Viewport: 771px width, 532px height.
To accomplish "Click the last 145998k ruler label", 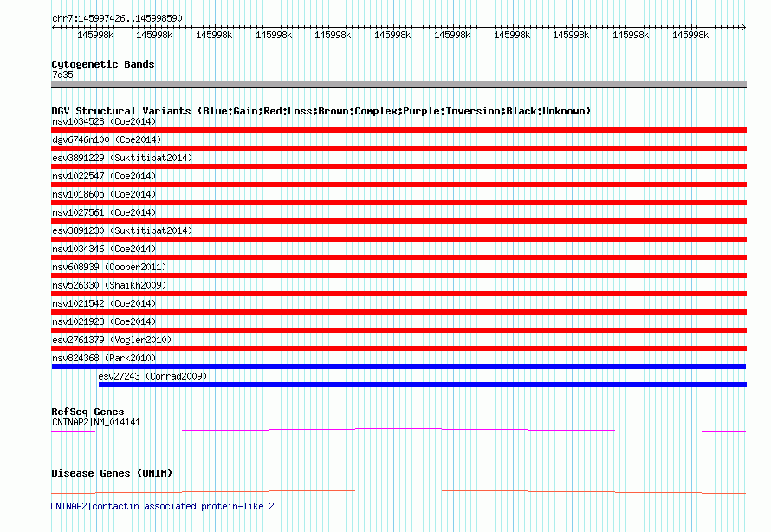I will [690, 35].
